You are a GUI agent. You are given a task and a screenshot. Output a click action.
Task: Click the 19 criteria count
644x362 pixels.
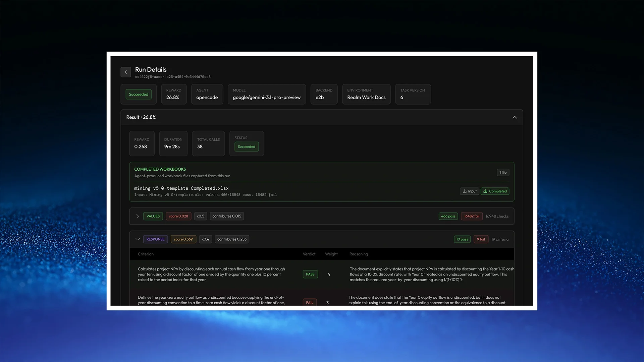click(500, 239)
